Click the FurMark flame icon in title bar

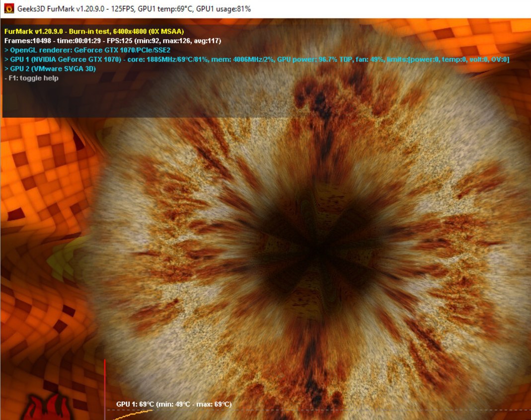(9, 8)
